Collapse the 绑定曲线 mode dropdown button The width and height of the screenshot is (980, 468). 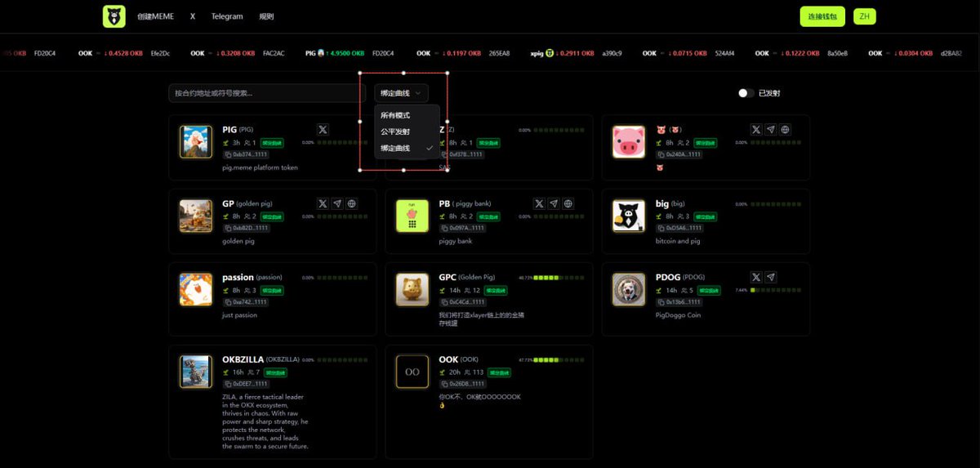pyautogui.click(x=401, y=93)
